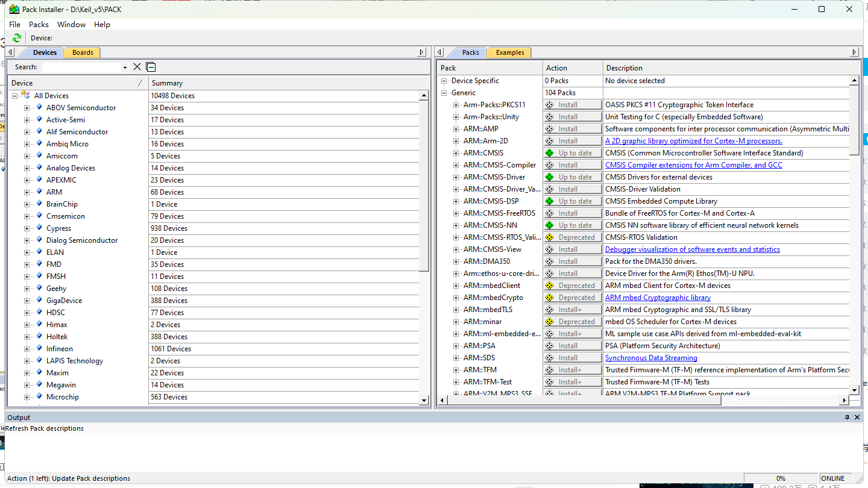Click the devices list vertical scrollbar
The image size is (868, 488).
pos(424,181)
